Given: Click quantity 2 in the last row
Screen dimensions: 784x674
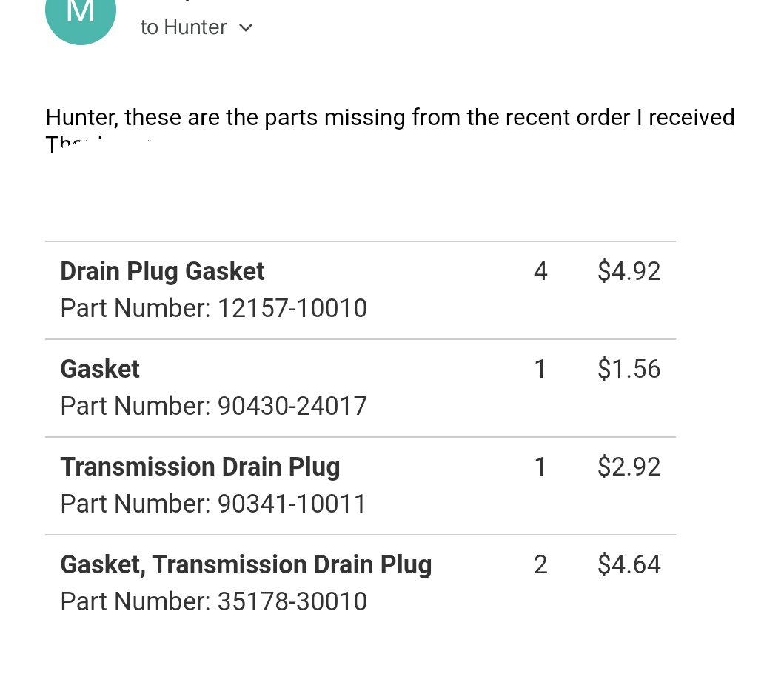Looking at the screenshot, I should pyautogui.click(x=540, y=565).
